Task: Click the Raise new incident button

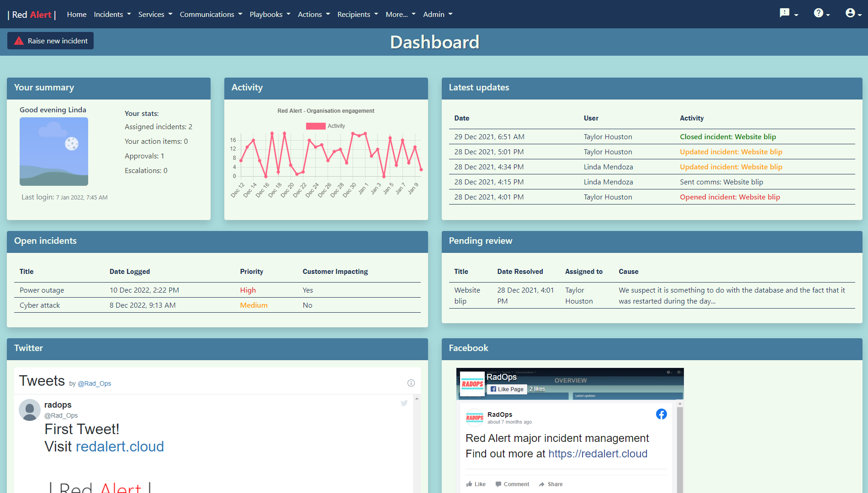Action: click(x=50, y=41)
